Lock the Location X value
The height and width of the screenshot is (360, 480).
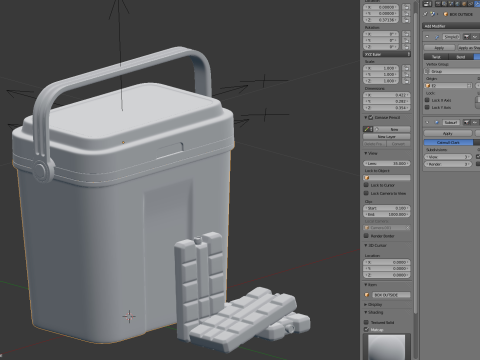(406, 7)
